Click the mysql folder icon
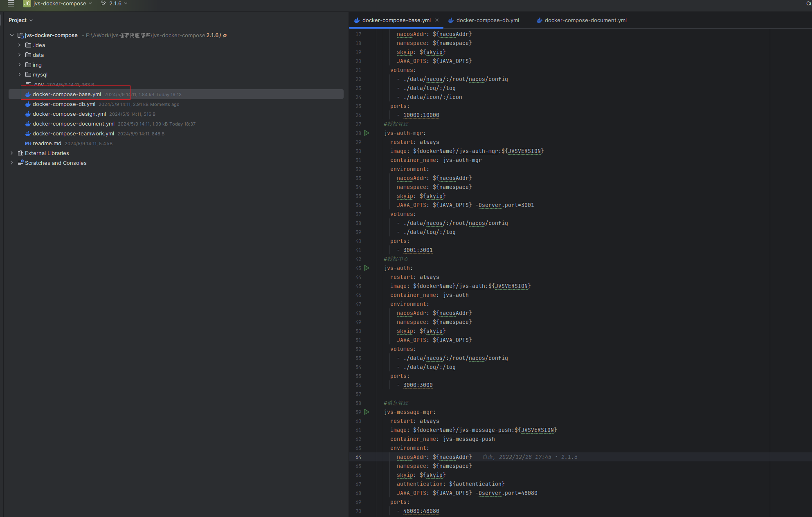Viewport: 812px width, 517px height. [x=28, y=74]
